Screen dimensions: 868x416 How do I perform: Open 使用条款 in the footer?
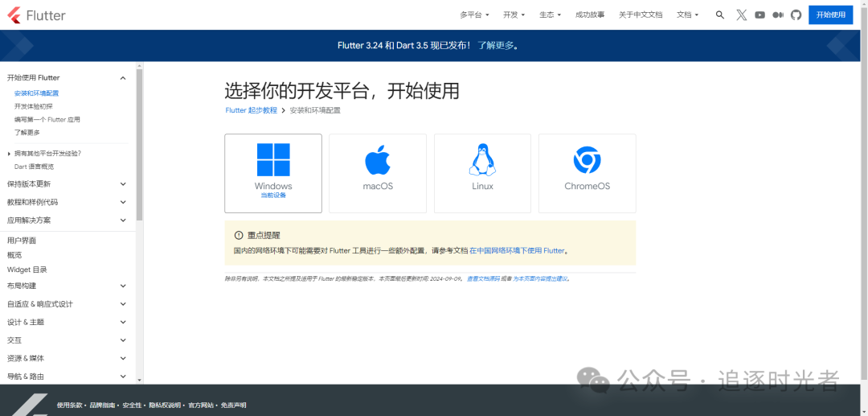pyautogui.click(x=69, y=406)
